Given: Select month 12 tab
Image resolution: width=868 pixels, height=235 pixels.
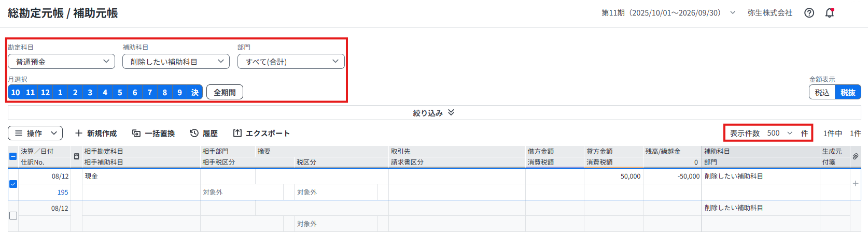Looking at the screenshot, I should (46, 92).
